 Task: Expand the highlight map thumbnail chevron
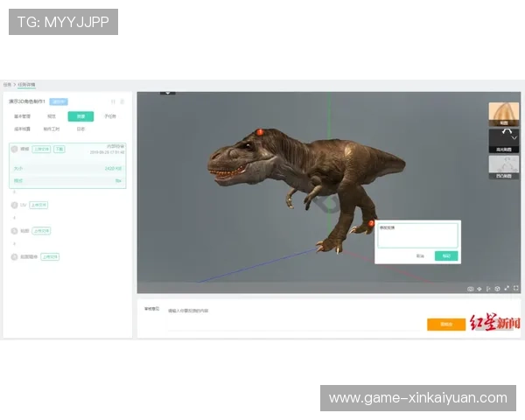514,138
